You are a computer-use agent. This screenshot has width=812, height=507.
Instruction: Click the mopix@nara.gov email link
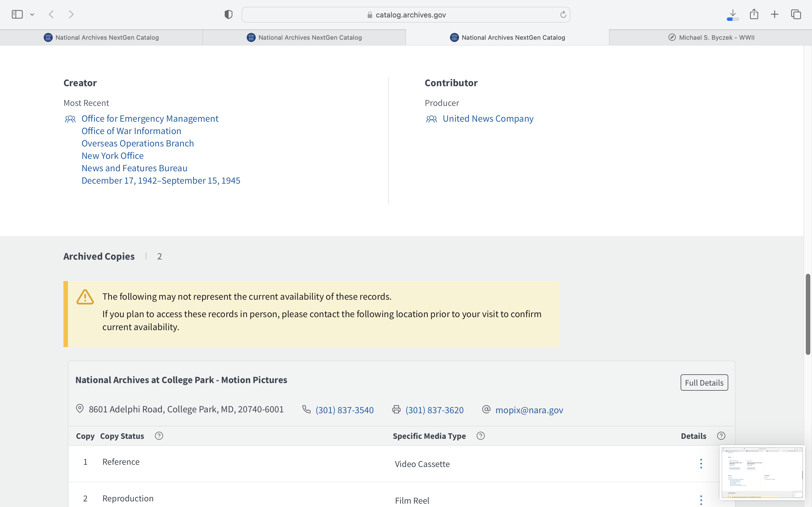pos(529,410)
